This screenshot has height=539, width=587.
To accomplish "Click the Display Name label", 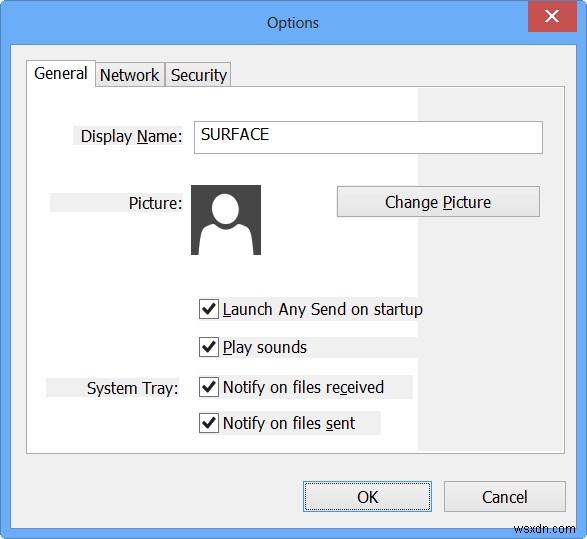I will pos(131,136).
